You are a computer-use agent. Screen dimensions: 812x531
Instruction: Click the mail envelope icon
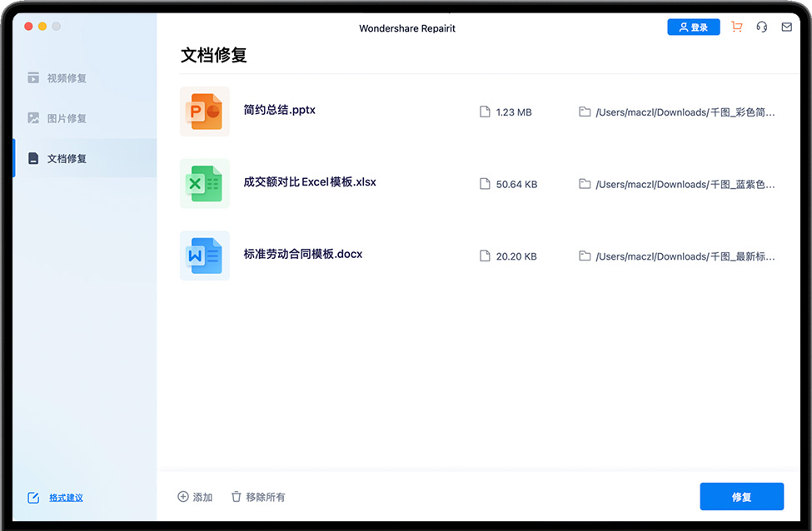pyautogui.click(x=786, y=27)
